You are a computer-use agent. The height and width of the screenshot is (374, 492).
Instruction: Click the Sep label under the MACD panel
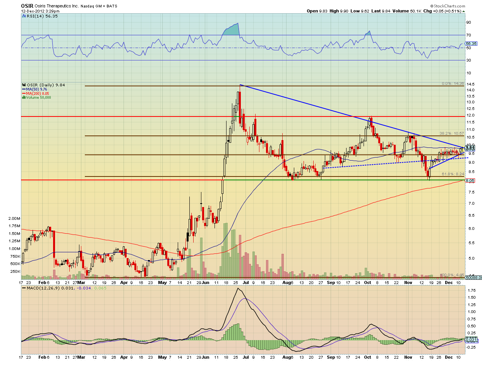coord(330,357)
